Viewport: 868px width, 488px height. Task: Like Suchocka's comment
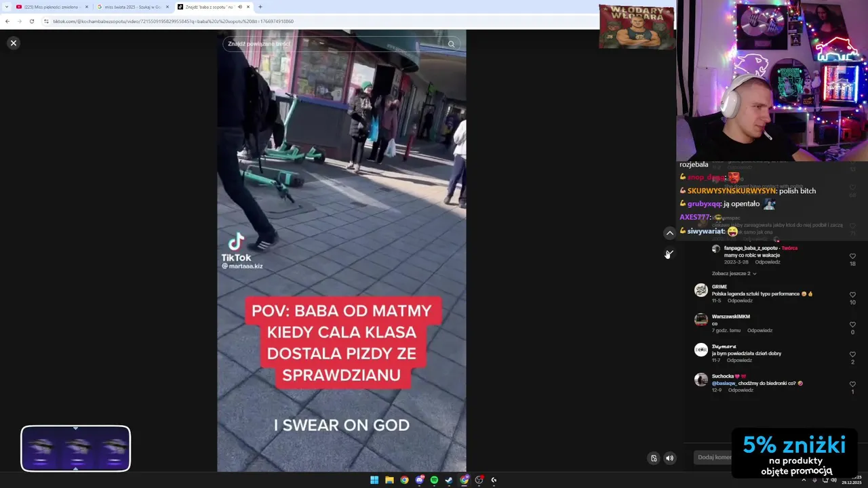point(852,384)
